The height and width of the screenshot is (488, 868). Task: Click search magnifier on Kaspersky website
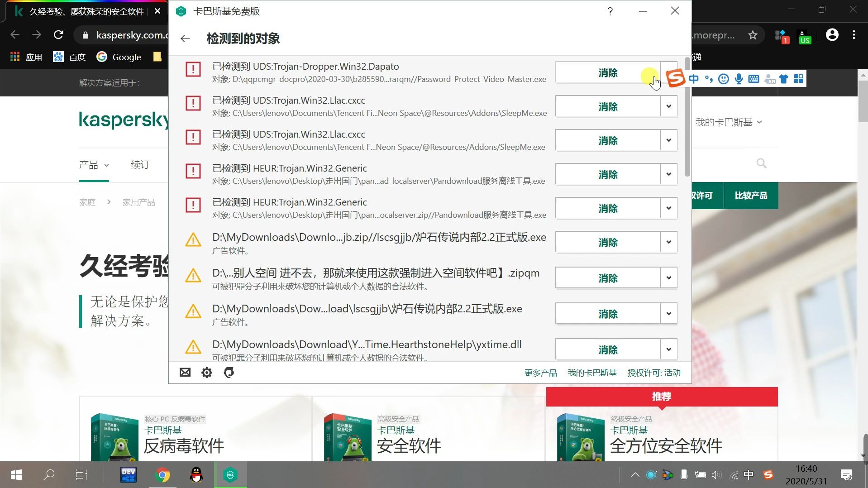(762, 163)
